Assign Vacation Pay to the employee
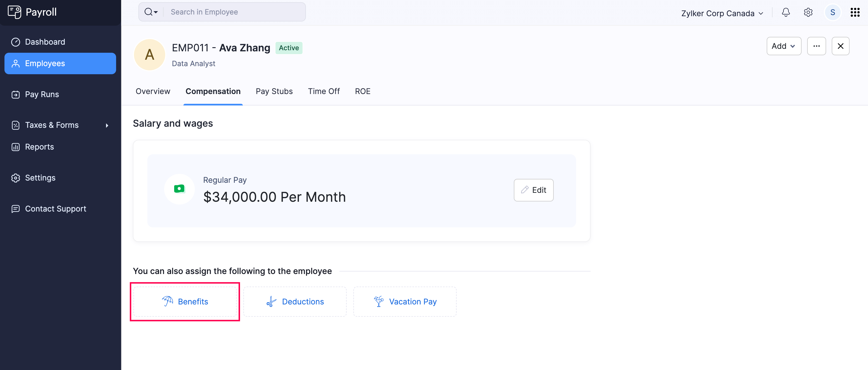 (405, 301)
